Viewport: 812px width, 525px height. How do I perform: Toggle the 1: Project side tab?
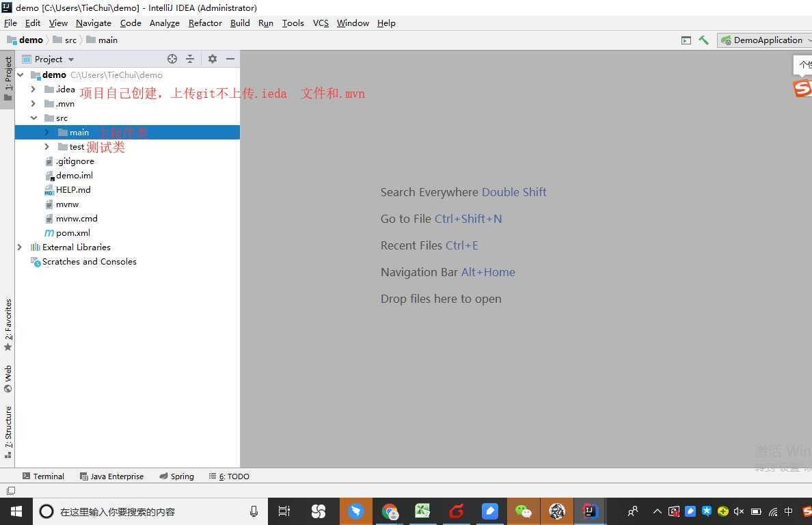8,79
